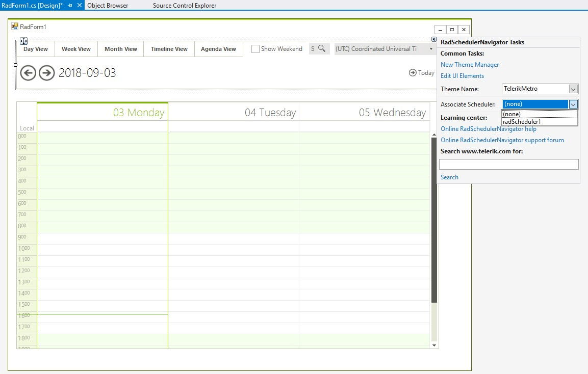Click the Today arrow icon
The width and height of the screenshot is (588, 374).
coord(412,72)
